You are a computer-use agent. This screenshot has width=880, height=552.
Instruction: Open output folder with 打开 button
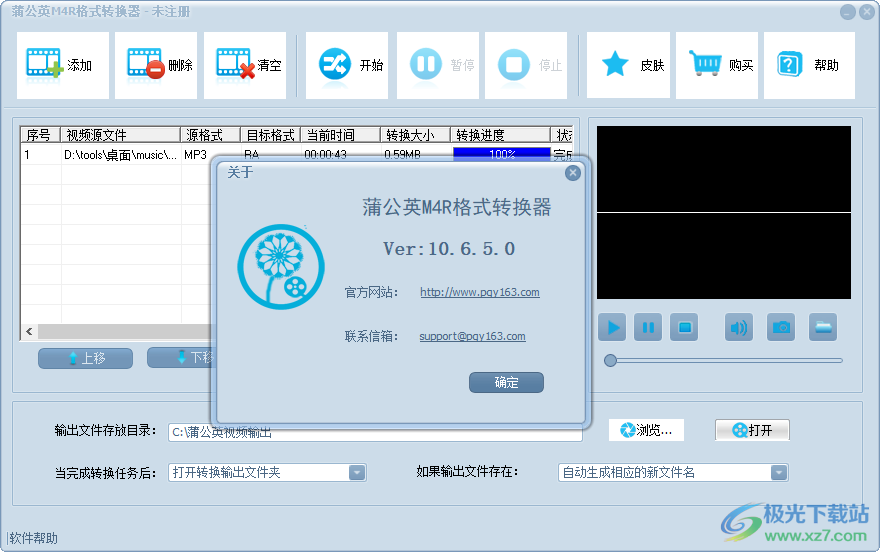[x=753, y=430]
